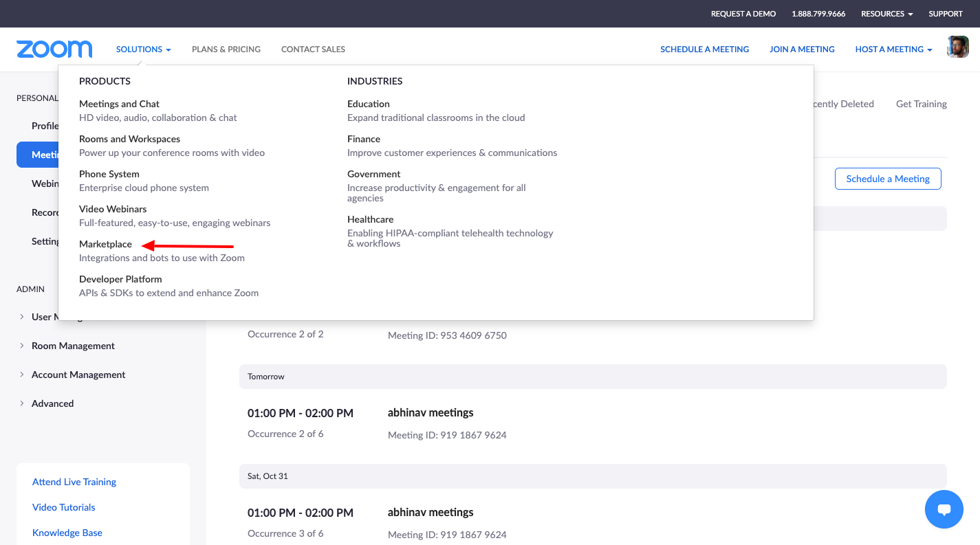Select the Sat, Oct 31 date header
The image size is (980, 545).
point(593,476)
